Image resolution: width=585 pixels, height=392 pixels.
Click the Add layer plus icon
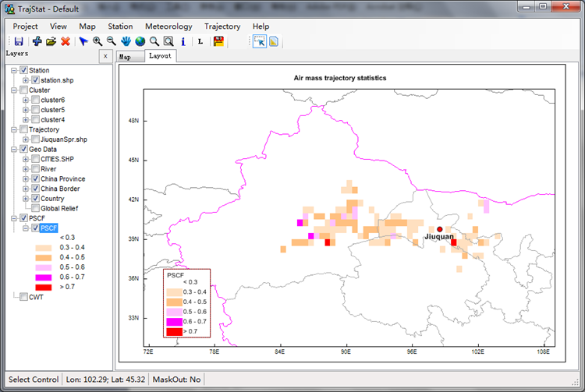point(37,41)
